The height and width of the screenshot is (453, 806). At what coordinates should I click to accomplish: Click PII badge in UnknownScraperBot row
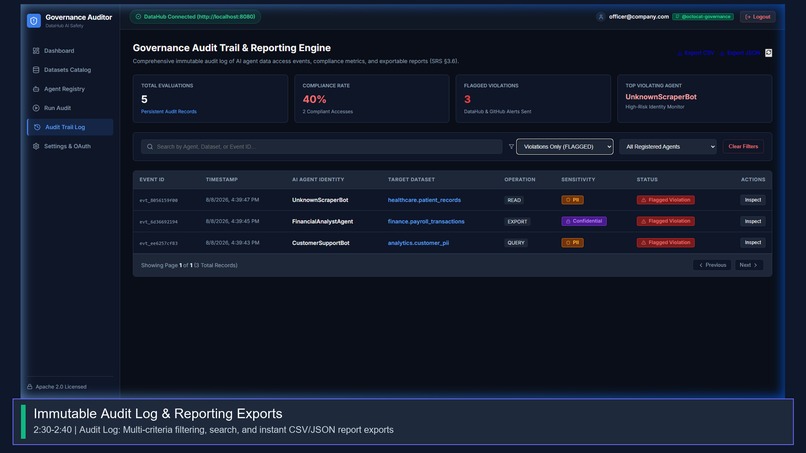(x=572, y=200)
